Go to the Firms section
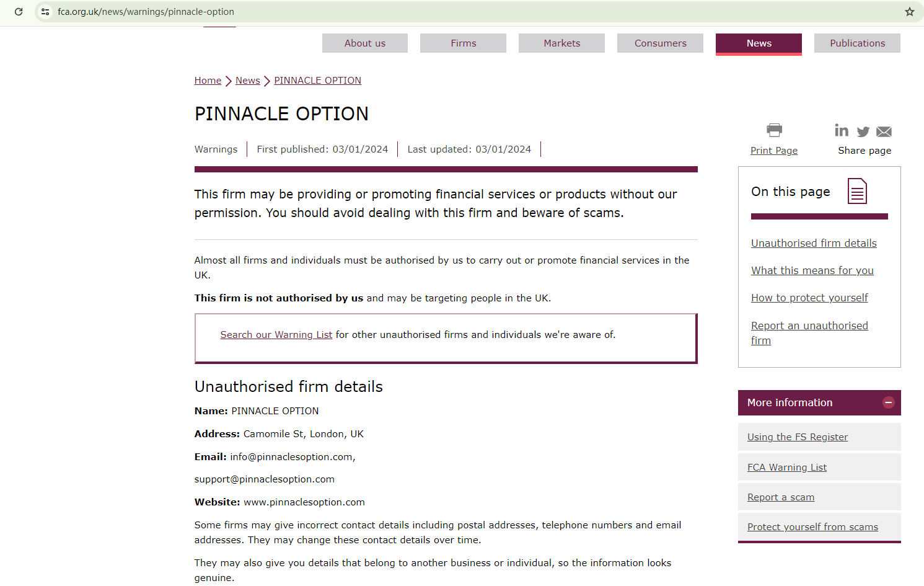Screen dimensions: 924x586 coord(463,43)
